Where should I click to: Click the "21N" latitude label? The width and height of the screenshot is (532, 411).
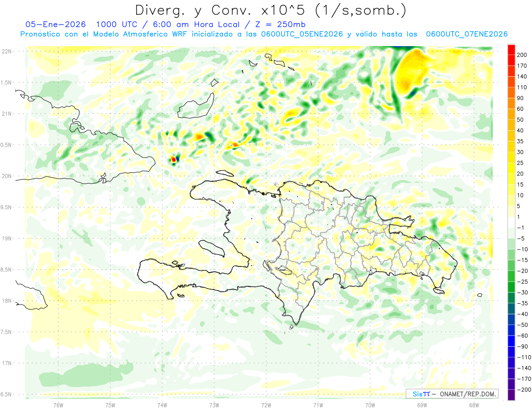coord(7,114)
